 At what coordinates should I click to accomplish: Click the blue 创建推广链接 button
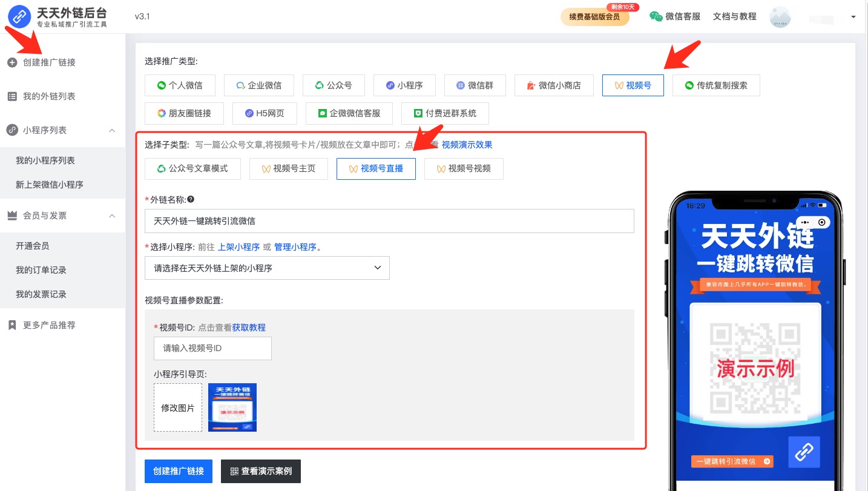178,471
